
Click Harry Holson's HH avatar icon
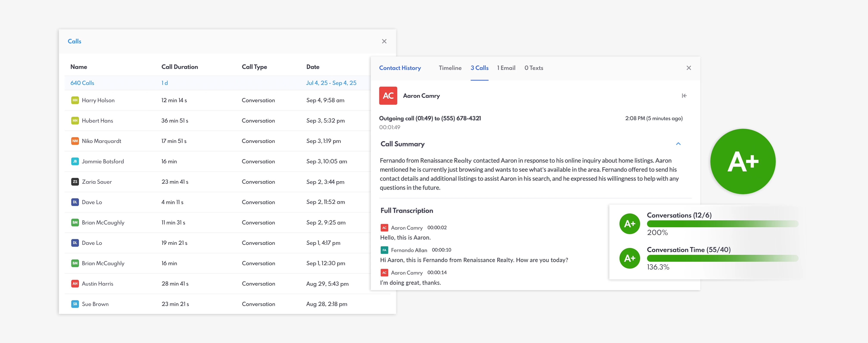click(x=75, y=100)
